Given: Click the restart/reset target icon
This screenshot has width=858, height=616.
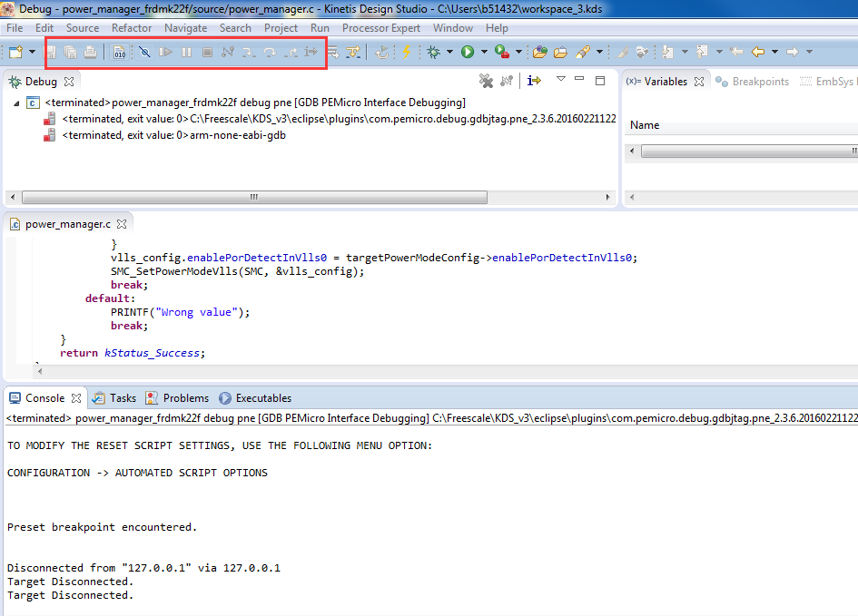Looking at the screenshot, I should (x=382, y=52).
